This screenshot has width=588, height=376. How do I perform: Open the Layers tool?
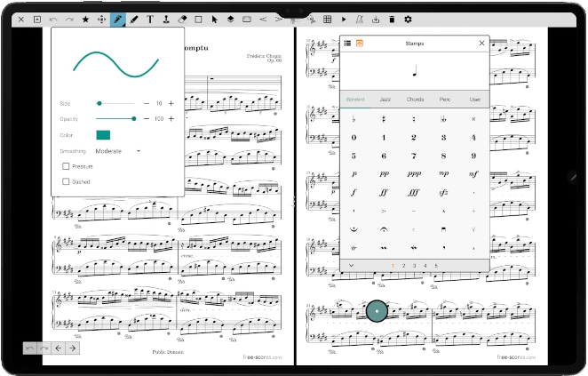229,19
